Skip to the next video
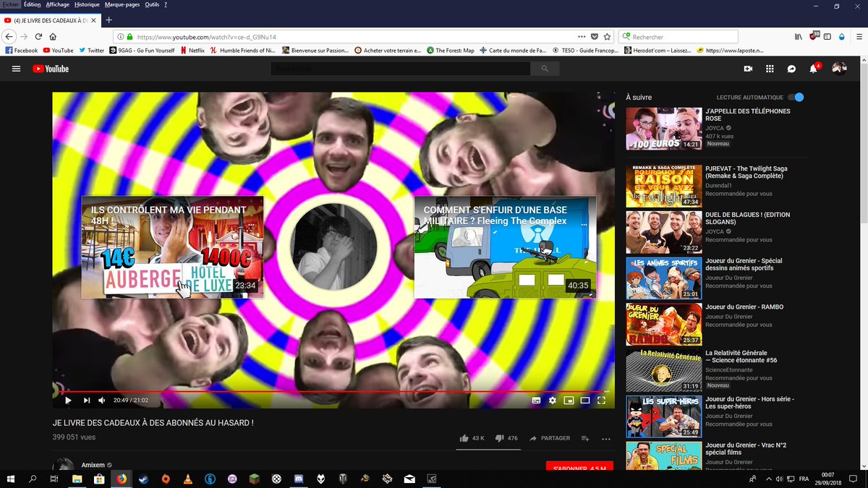The image size is (868, 488). 87,400
